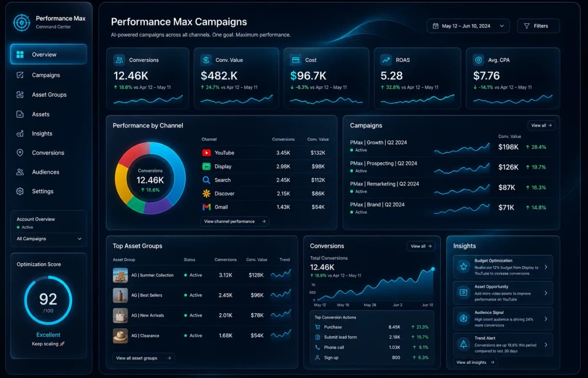This screenshot has width=588, height=378.
Task: Expand the Asset Opportunity insight chevron
Action: [545, 293]
